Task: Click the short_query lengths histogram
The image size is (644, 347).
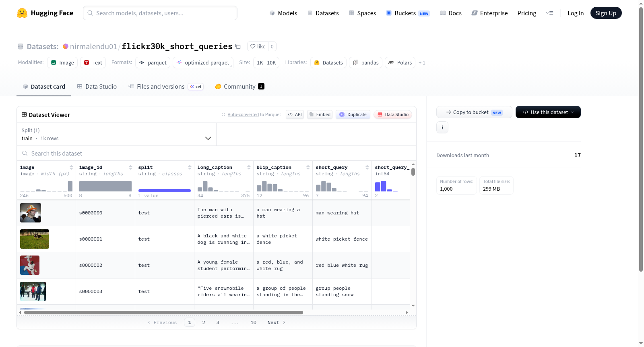Action: pyautogui.click(x=342, y=186)
